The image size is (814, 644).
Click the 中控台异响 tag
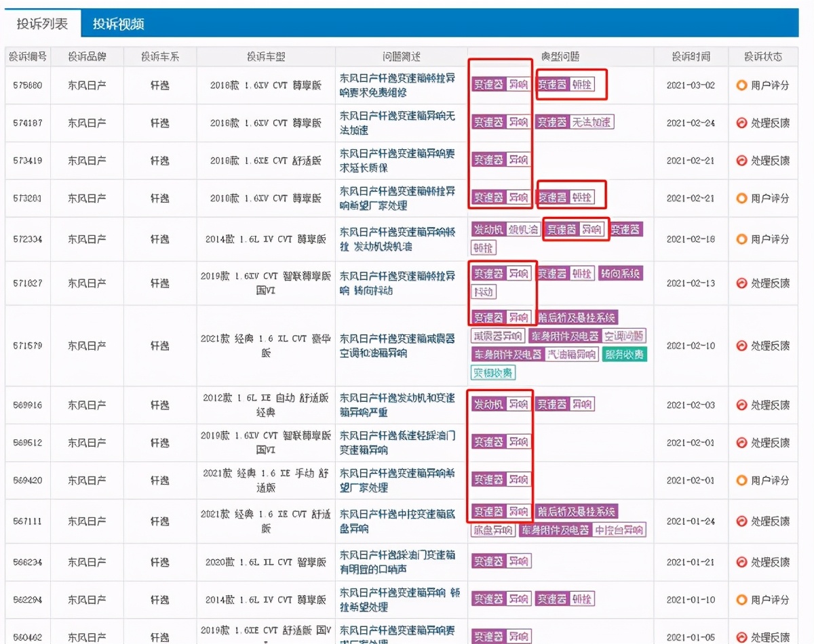pyautogui.click(x=619, y=531)
